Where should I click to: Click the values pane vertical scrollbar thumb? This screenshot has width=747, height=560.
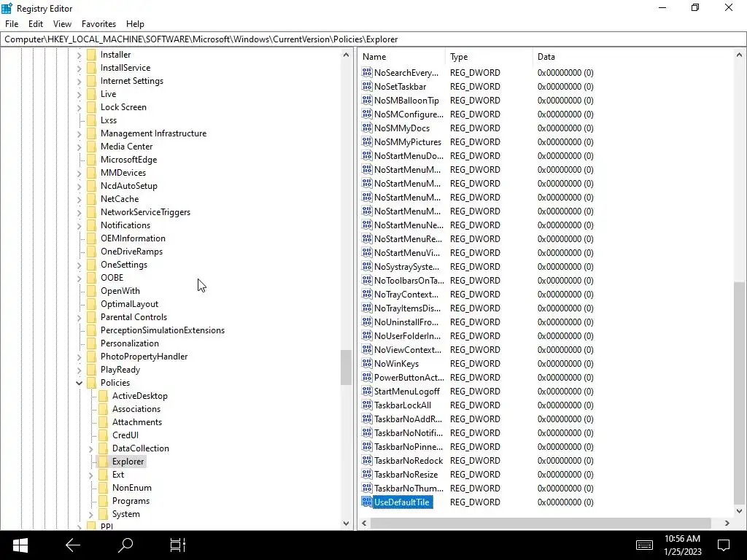[x=740, y=392]
